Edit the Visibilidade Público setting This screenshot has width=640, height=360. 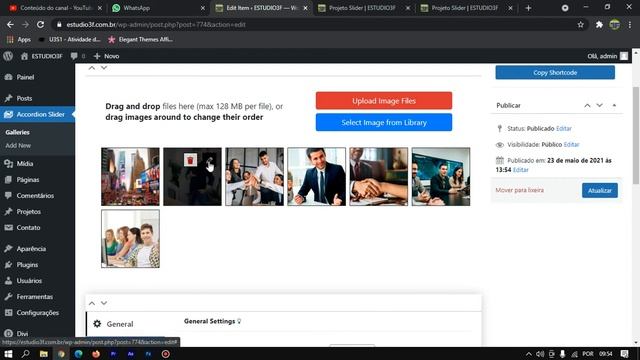(x=571, y=144)
